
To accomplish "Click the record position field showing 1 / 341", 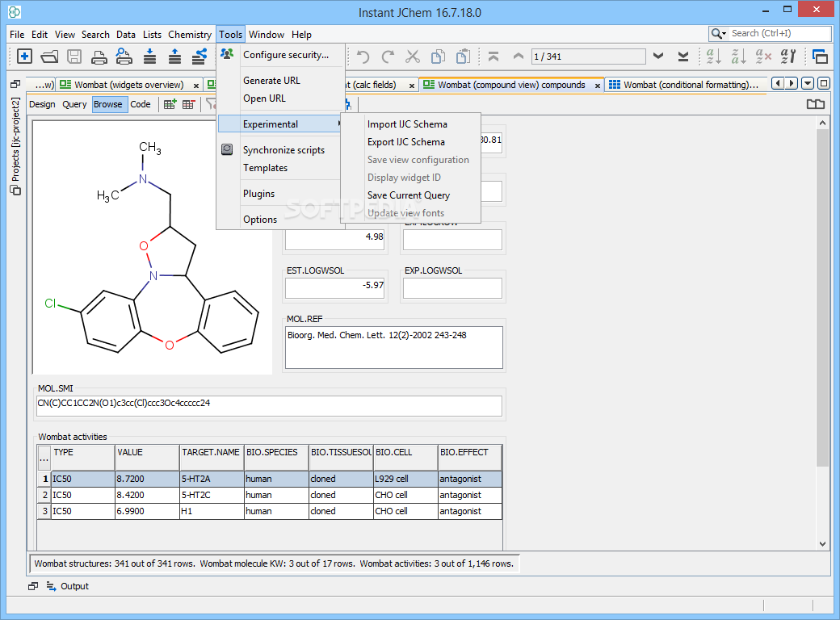I will pyautogui.click(x=588, y=57).
